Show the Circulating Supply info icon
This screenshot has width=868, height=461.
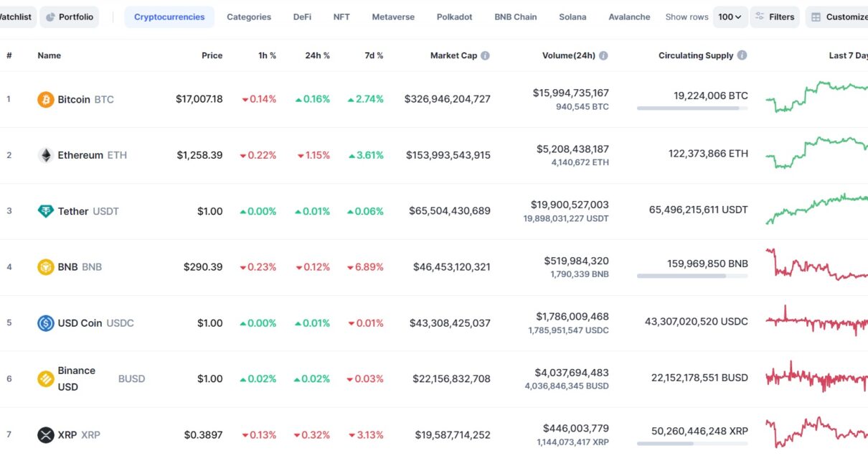click(742, 55)
